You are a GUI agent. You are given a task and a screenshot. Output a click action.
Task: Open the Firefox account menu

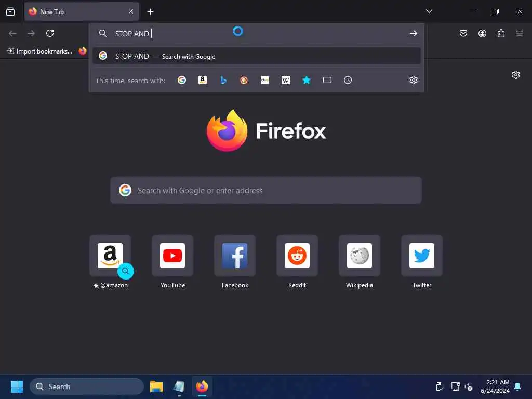(x=482, y=33)
